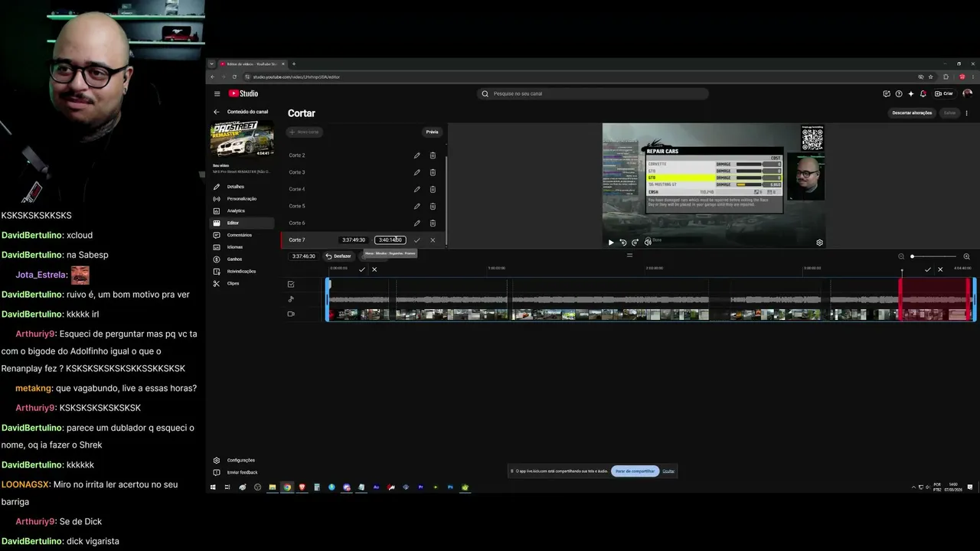Zoom in the timeline
This screenshot has width=980, height=551.
[x=966, y=256]
